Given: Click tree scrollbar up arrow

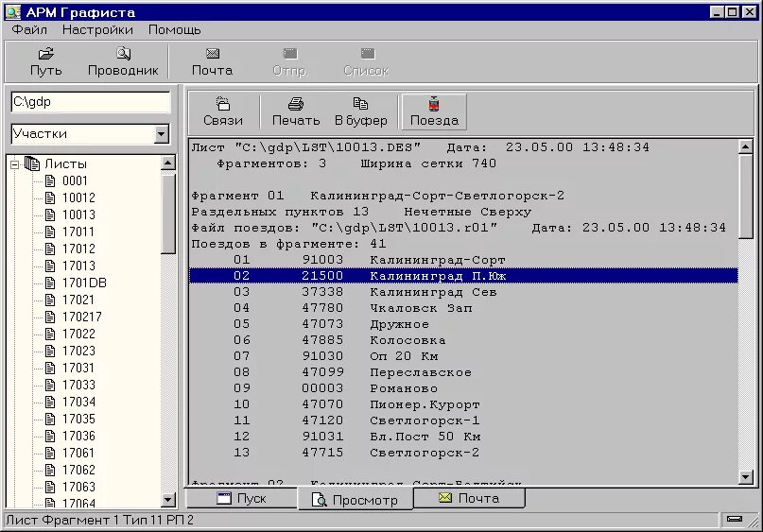Looking at the screenshot, I should click(x=168, y=163).
